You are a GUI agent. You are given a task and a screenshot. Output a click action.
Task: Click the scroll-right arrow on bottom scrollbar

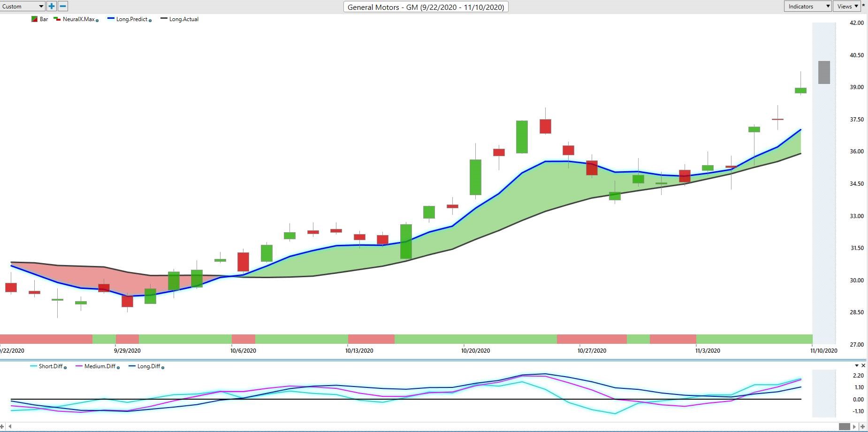point(854,426)
